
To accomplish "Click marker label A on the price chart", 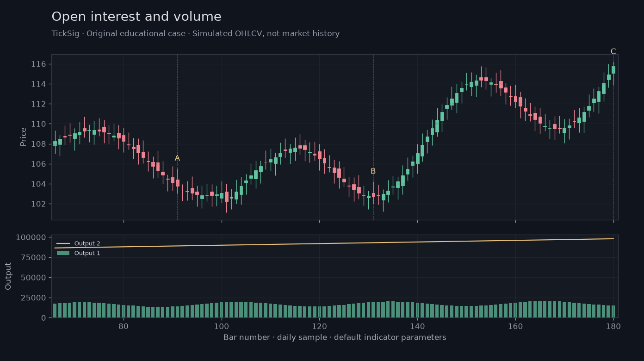I will [x=177, y=158].
